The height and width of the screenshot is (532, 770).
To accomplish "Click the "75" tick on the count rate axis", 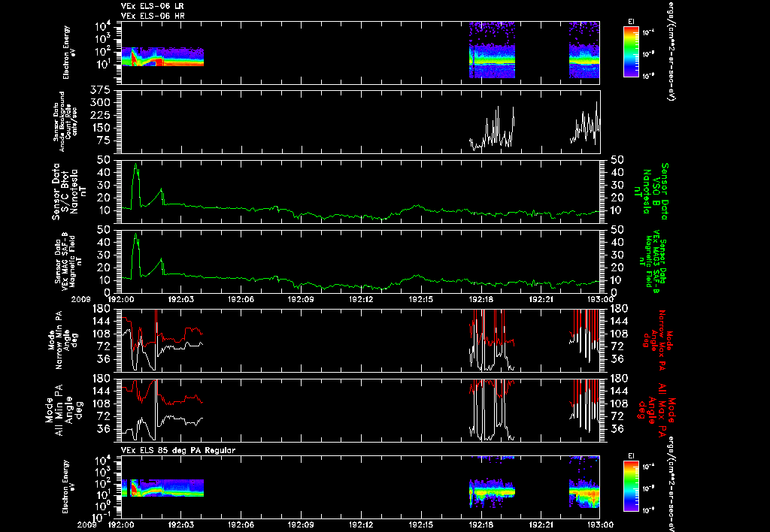I will click(104, 141).
